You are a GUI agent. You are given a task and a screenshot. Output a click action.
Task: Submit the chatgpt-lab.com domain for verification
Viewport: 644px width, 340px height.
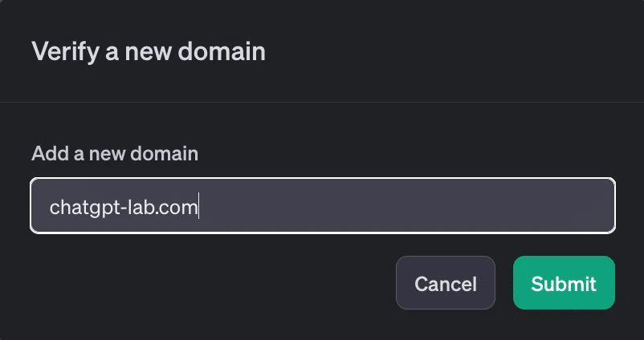point(564,283)
